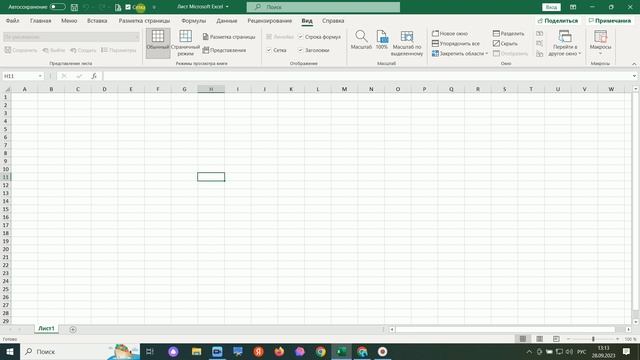Click the Name Box showing H11
640x360 pixels.
20,76
